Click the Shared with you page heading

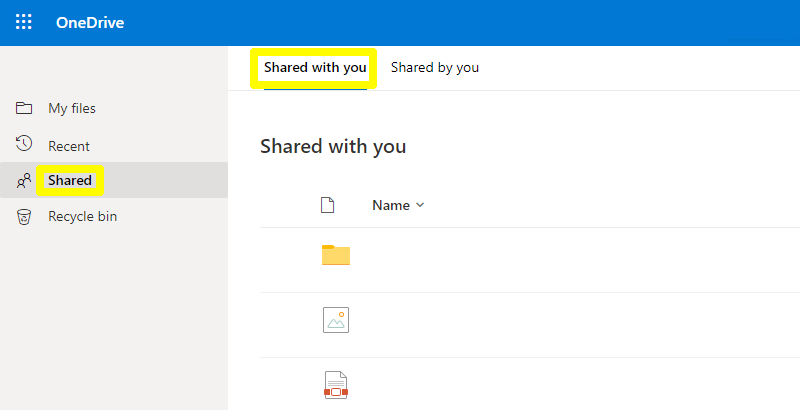(x=333, y=146)
